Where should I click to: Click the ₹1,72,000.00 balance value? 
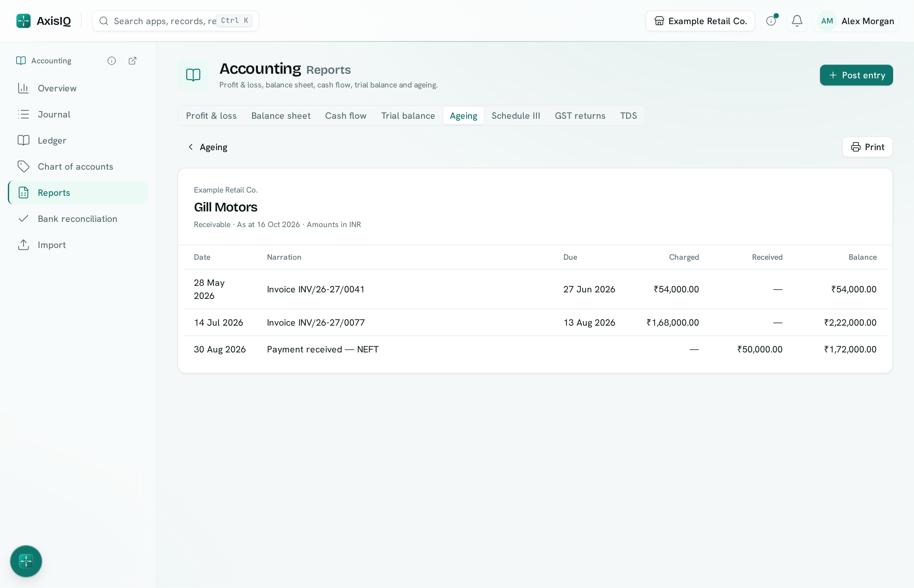[x=850, y=349]
